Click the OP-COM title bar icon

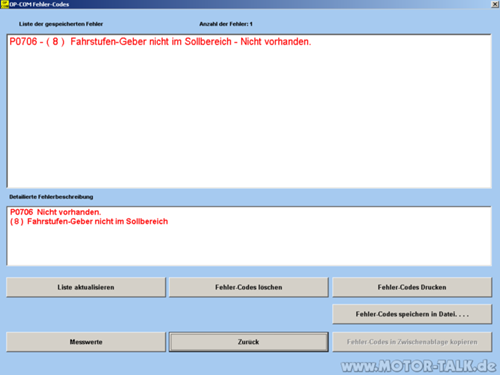click(4, 4)
